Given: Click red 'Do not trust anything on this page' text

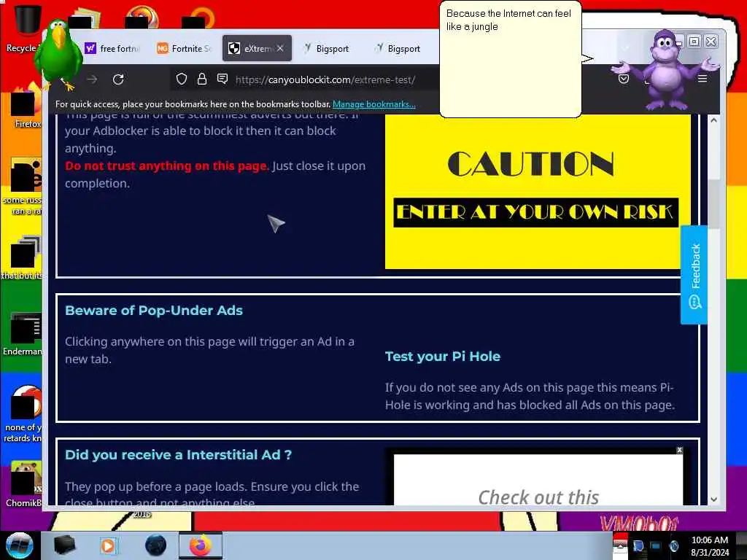Looking at the screenshot, I should [x=167, y=166].
